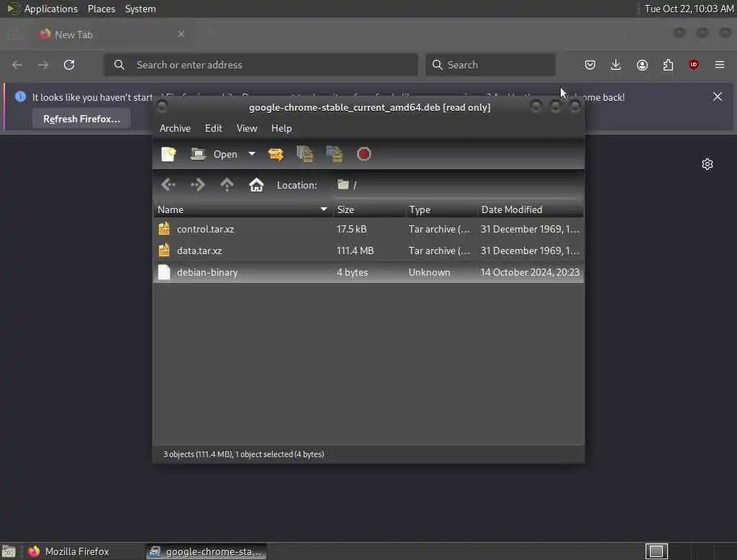Click the info icon in Firefox notification

20,97
